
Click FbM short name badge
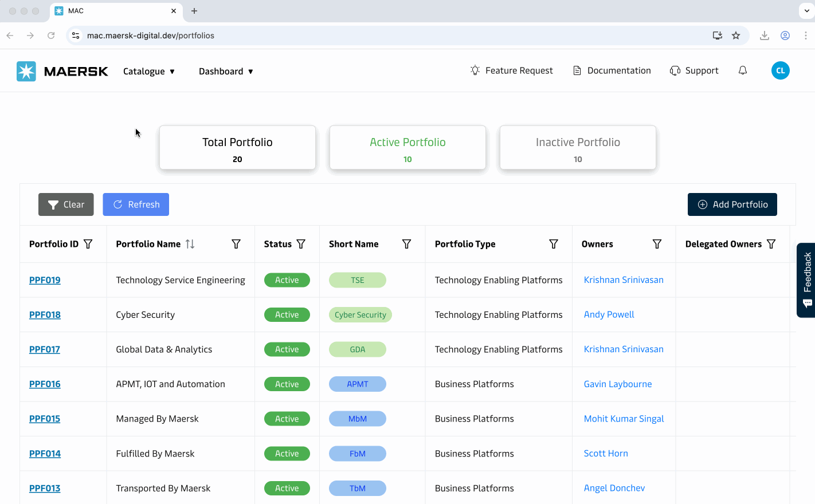[x=358, y=454]
